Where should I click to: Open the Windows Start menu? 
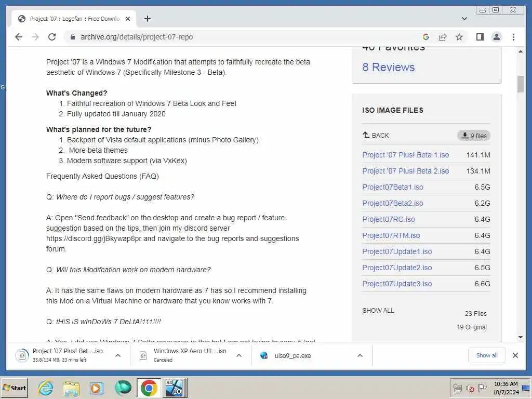pyautogui.click(x=14, y=388)
